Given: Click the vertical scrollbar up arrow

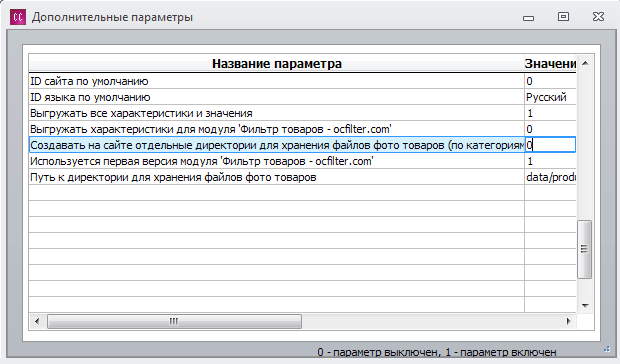Looking at the screenshot, I should [x=585, y=63].
